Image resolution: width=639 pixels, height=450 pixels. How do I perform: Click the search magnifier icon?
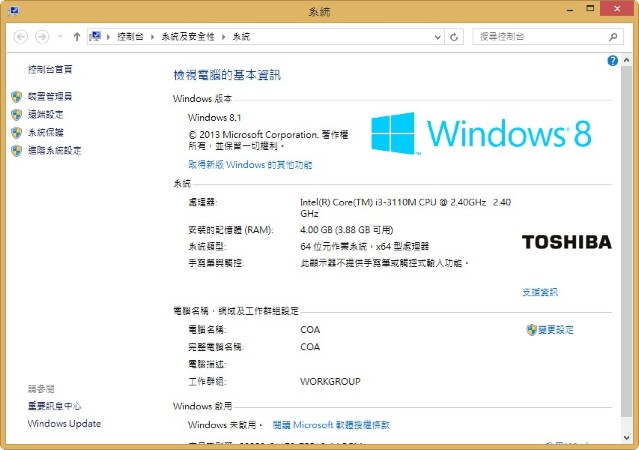613,37
